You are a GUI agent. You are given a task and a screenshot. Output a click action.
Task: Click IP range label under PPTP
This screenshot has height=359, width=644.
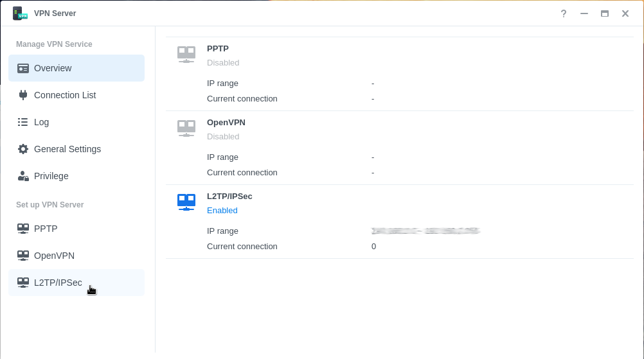point(222,83)
